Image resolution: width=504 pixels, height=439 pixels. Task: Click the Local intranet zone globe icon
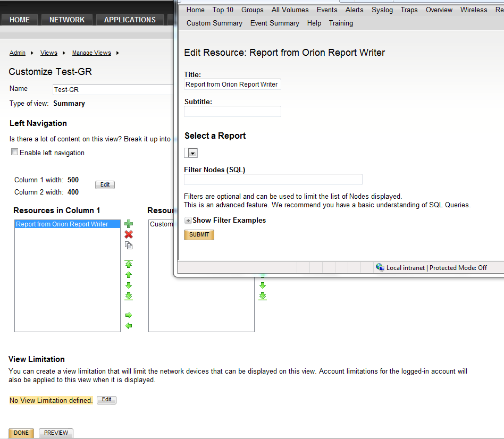380,267
